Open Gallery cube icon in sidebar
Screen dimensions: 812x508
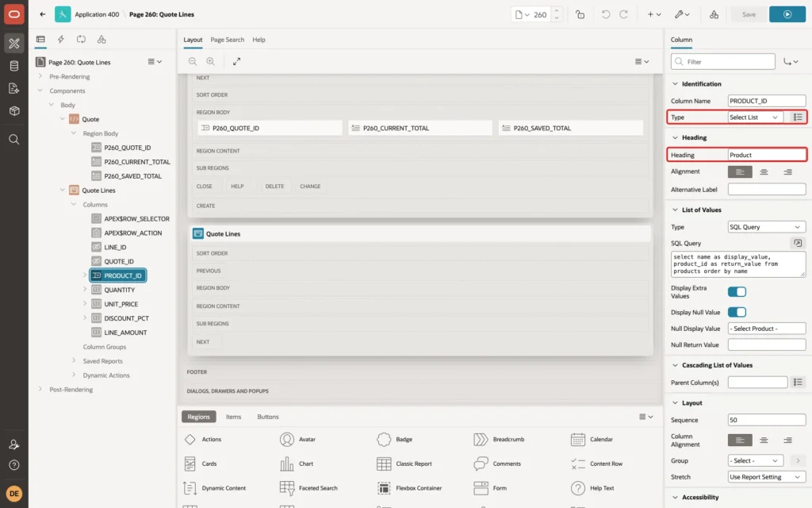tap(14, 111)
